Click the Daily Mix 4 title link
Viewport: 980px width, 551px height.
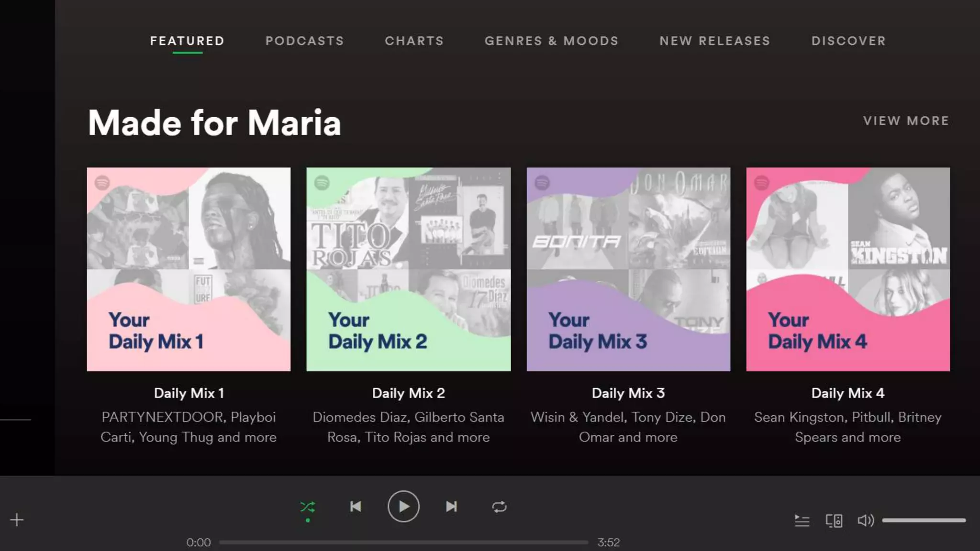(x=847, y=393)
